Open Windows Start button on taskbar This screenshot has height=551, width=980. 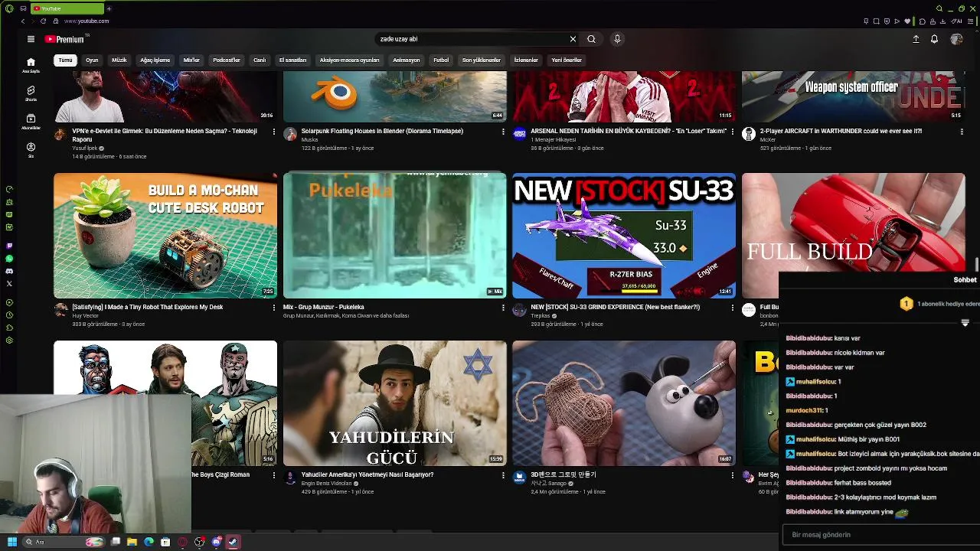[x=12, y=542]
